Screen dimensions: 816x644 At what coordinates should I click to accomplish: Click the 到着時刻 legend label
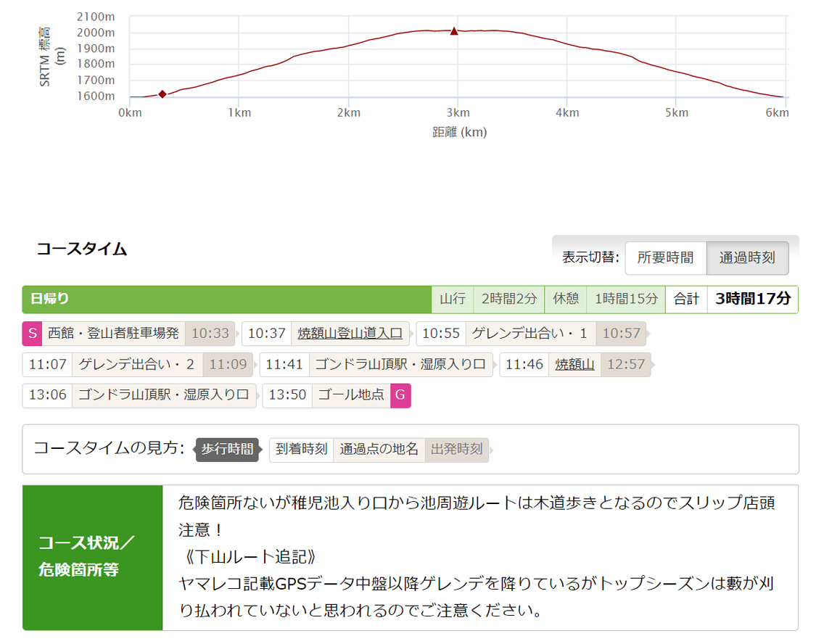coord(301,449)
